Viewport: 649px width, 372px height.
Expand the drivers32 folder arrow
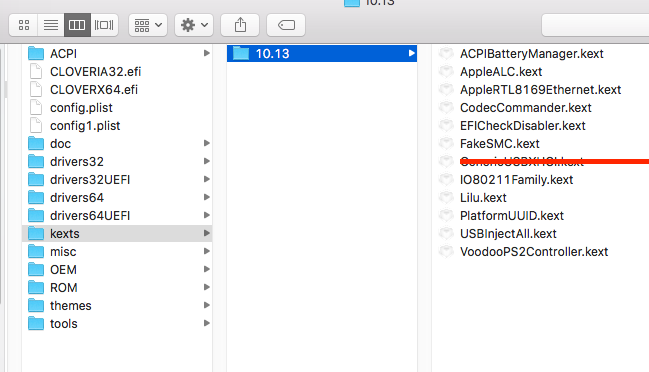[206, 161]
